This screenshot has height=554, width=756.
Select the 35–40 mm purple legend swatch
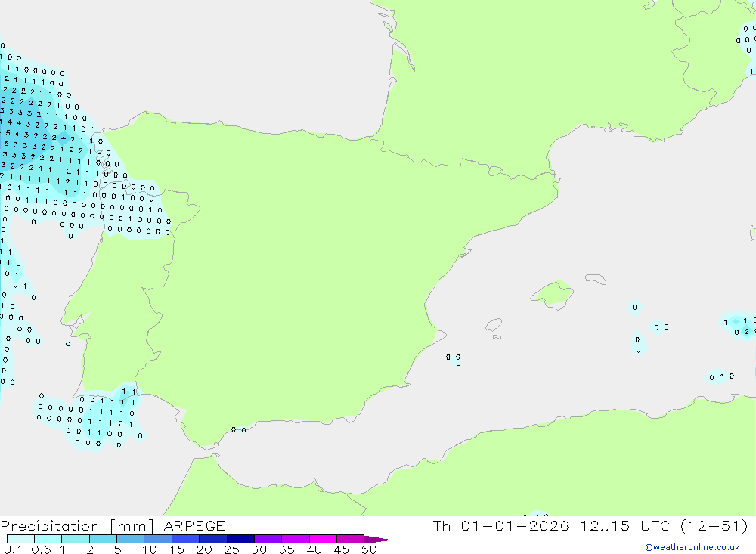(295, 539)
